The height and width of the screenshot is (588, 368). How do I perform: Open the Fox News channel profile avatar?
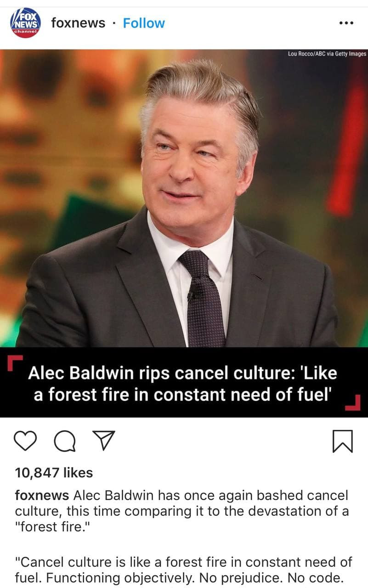tap(26, 23)
